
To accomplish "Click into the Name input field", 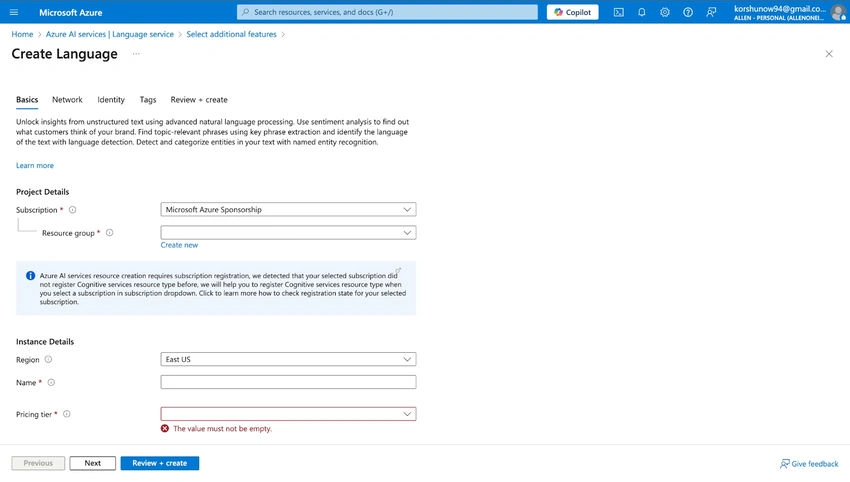I will [x=288, y=382].
